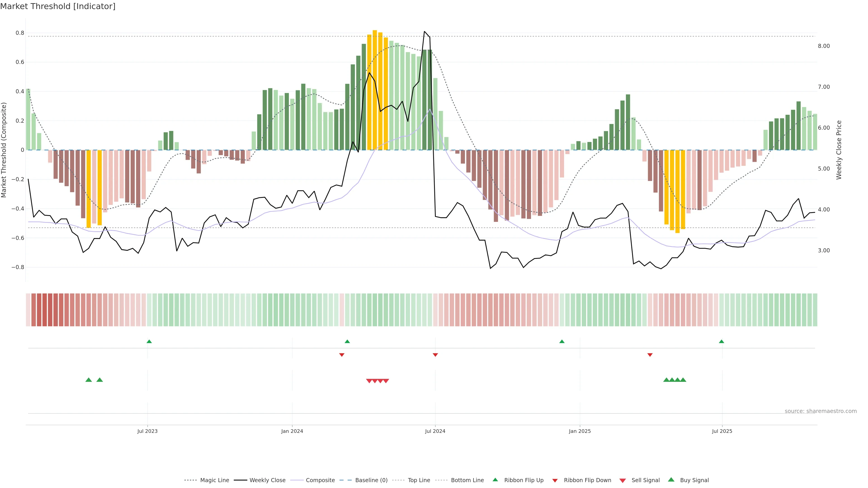Click the Jul 2025 x-axis label

[722, 431]
